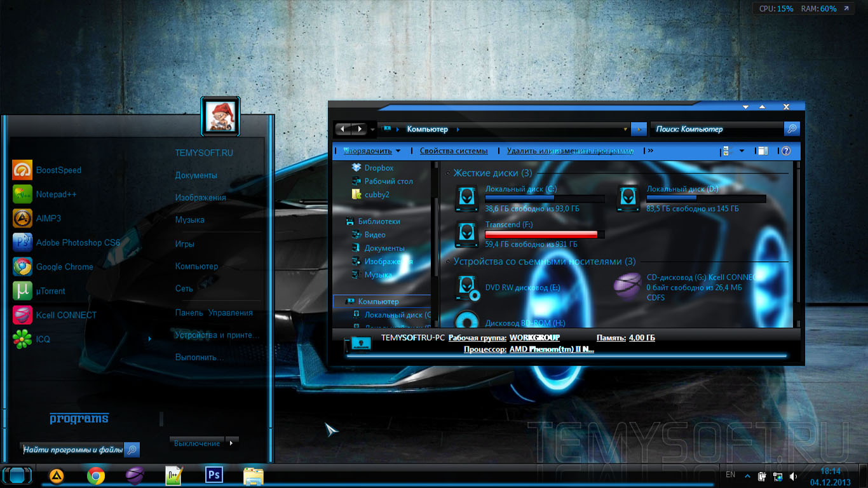Open Игры in the Start menu
The height and width of the screenshot is (488, 868).
point(185,244)
